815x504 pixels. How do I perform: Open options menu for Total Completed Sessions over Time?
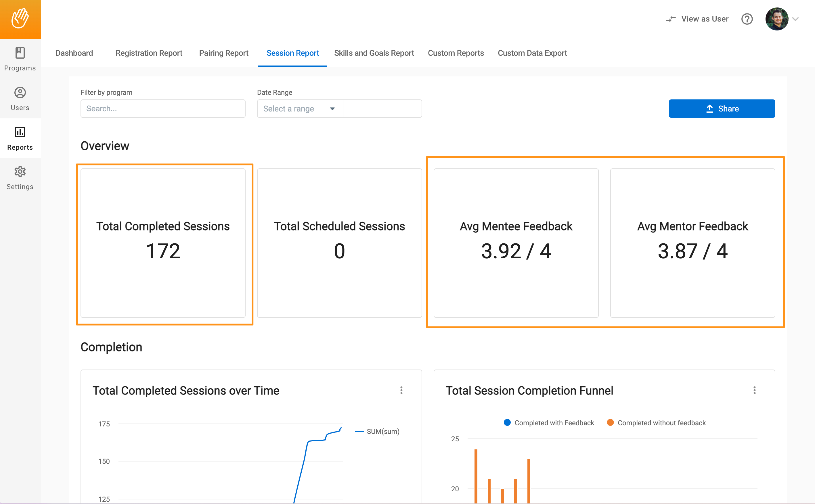pos(401,390)
